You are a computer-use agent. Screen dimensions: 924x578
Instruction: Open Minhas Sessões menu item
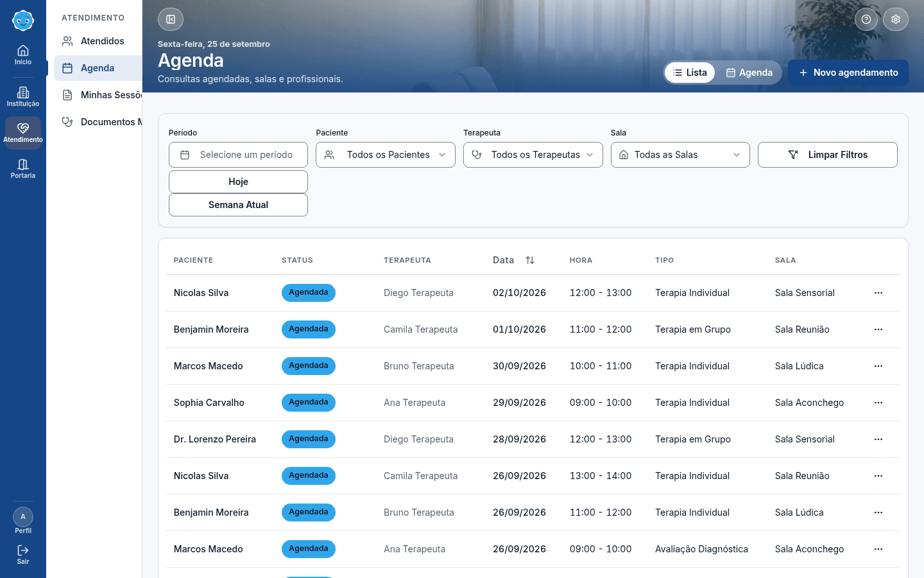pos(98,95)
